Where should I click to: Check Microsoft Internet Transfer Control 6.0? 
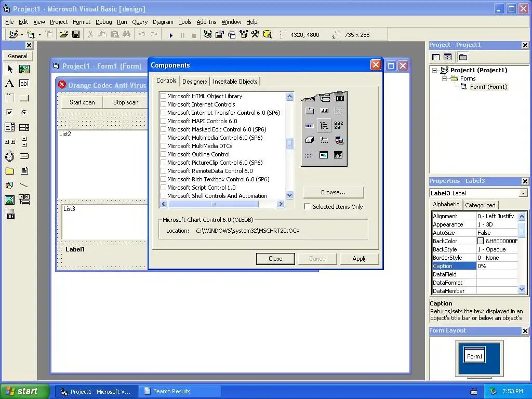[163, 113]
